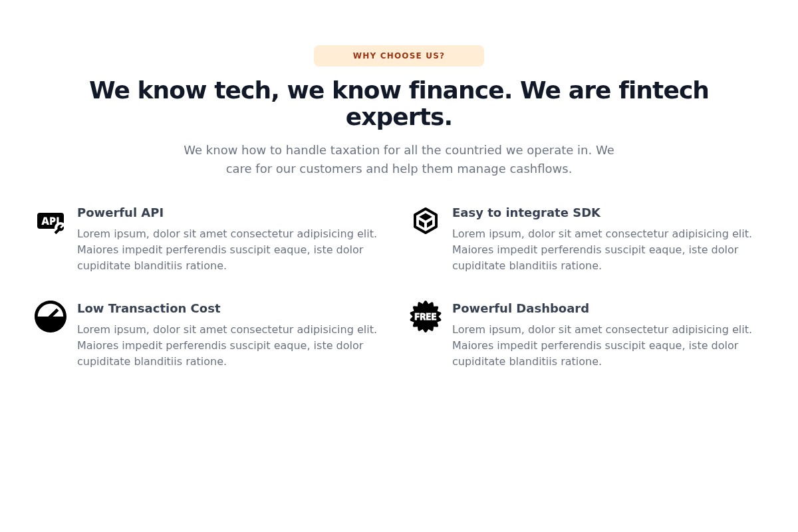Click the word fintech in the headline

coord(663,90)
